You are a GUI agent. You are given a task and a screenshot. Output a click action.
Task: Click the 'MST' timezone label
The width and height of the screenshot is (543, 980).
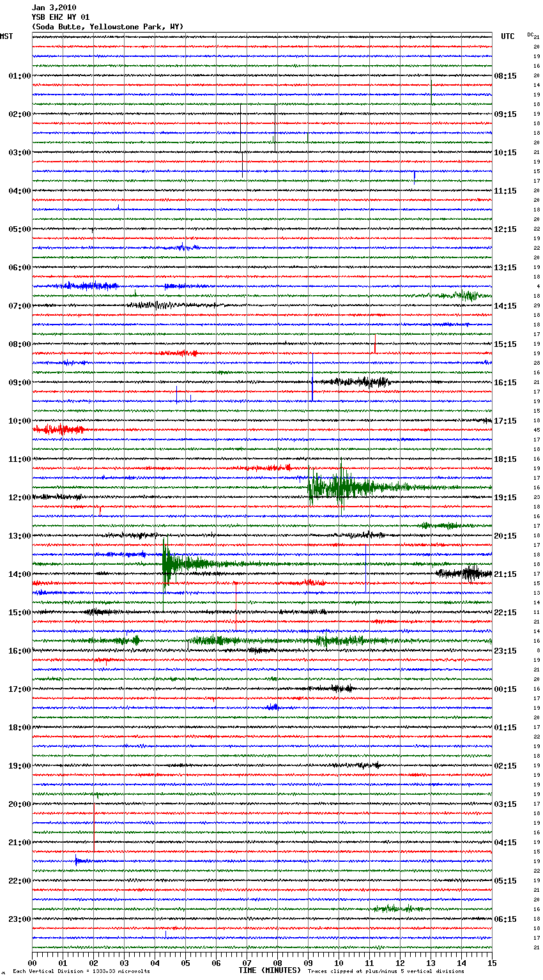(x=6, y=36)
